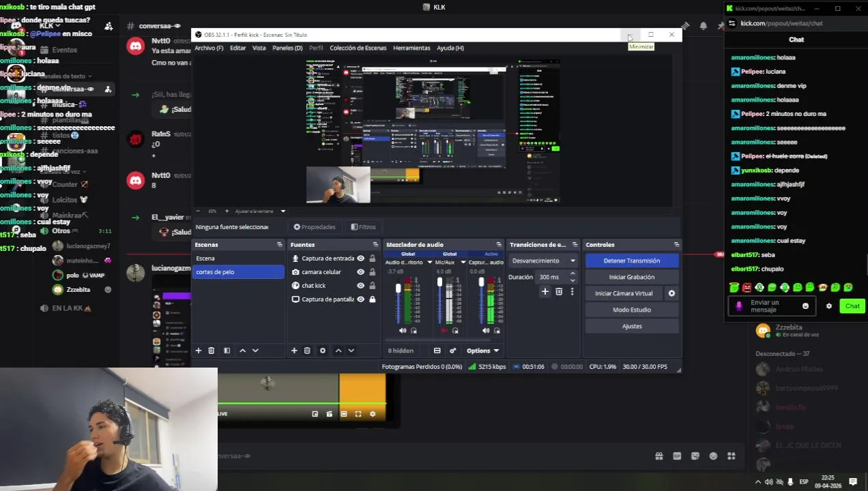Hide the chat kick source
This screenshot has width=868, height=491.
click(360, 286)
